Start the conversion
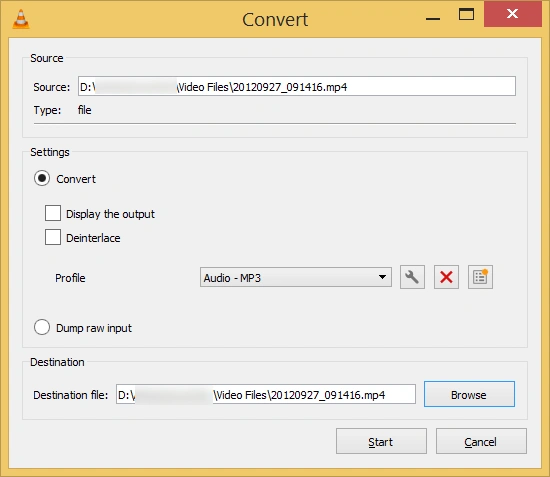The image size is (550, 477). point(381,441)
